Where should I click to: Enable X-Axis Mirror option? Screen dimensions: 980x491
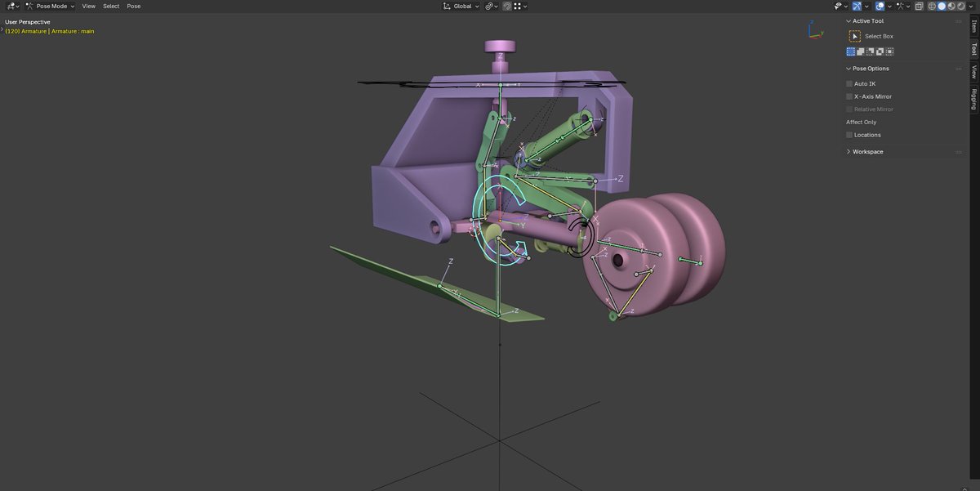click(x=849, y=96)
